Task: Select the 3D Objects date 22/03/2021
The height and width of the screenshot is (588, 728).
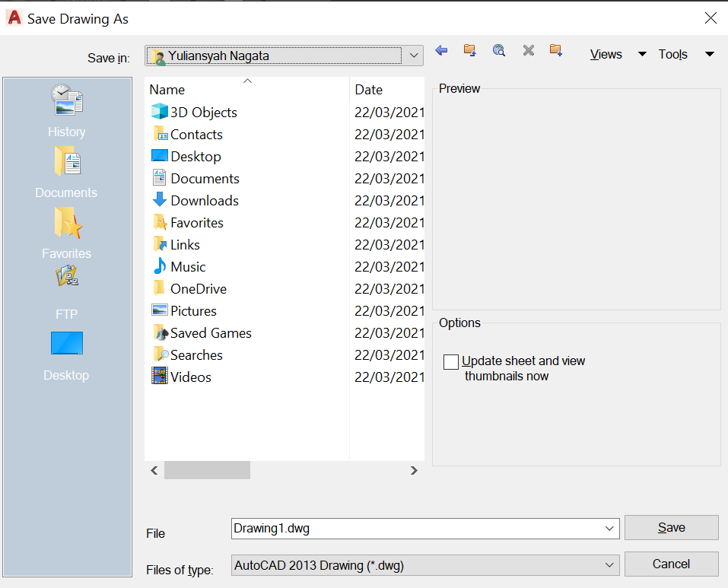Action: click(389, 113)
